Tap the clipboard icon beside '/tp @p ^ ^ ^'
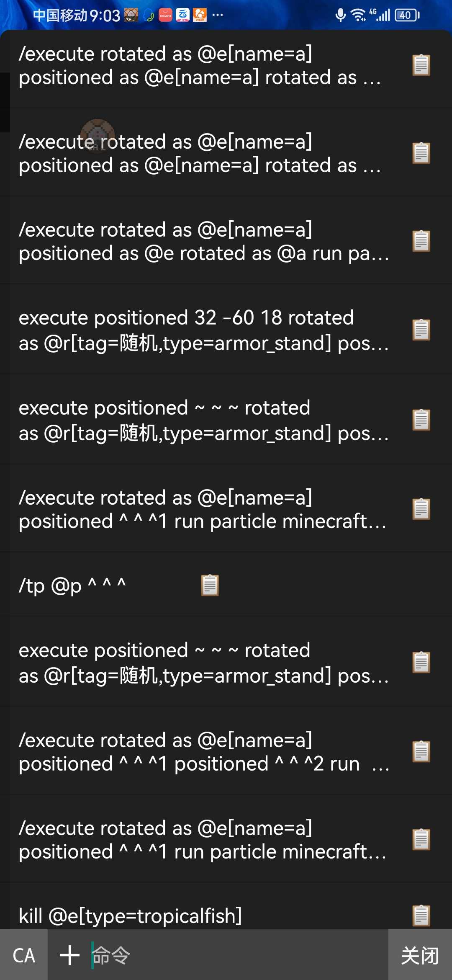 [210, 585]
